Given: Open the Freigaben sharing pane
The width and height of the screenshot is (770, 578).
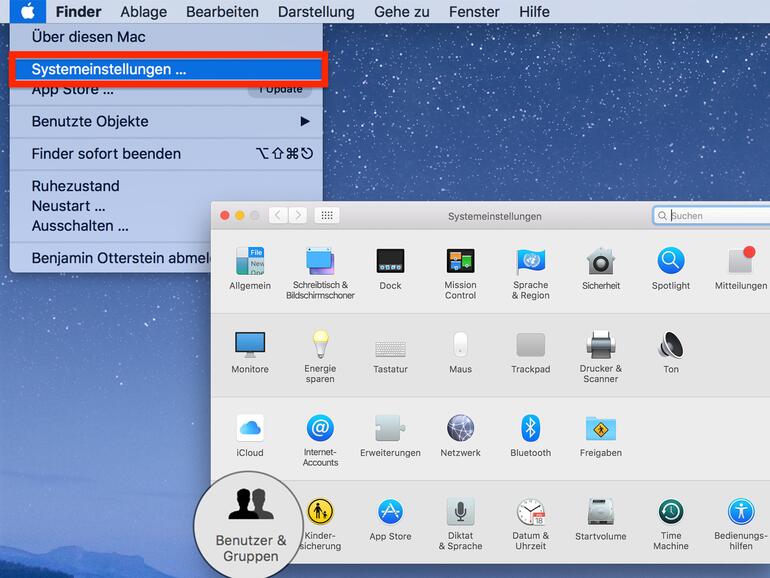Looking at the screenshot, I should [601, 435].
